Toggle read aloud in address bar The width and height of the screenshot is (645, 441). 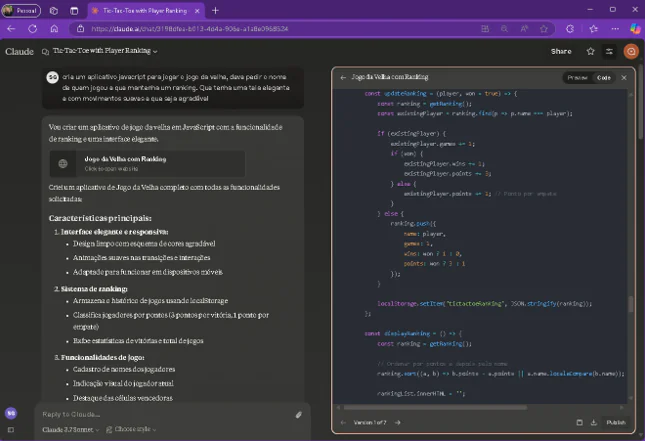(x=524, y=29)
